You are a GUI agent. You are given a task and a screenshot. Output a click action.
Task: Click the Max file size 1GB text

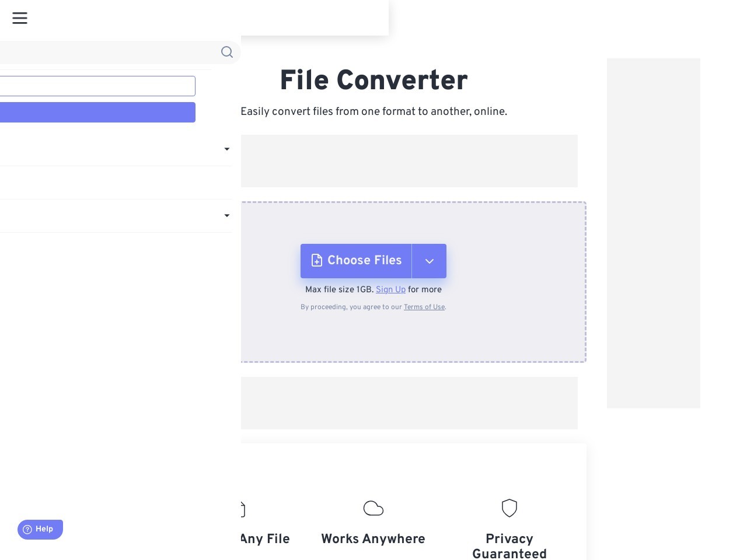[x=340, y=290]
